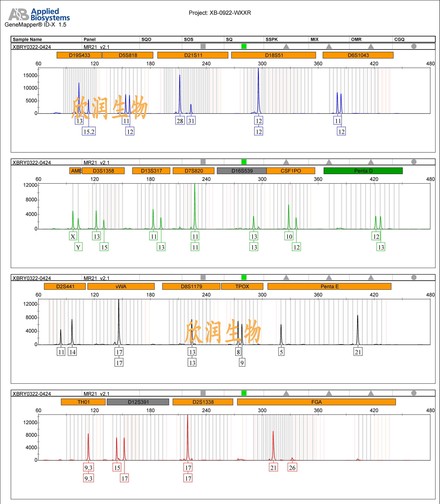Viewport: 440px width, 504px height.
Task: Select allele label 15.2 under D19S433
Action: coord(89,131)
